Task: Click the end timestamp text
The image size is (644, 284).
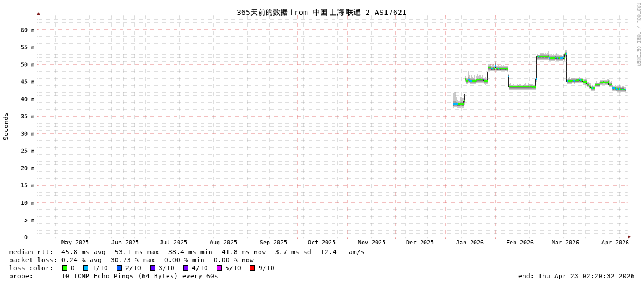Action: pos(576,276)
